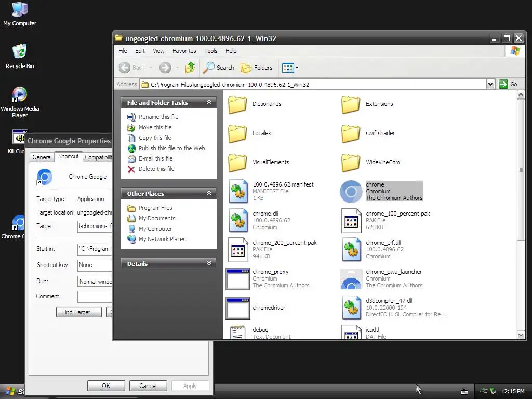Open the Extensions folder icon

coord(351,104)
